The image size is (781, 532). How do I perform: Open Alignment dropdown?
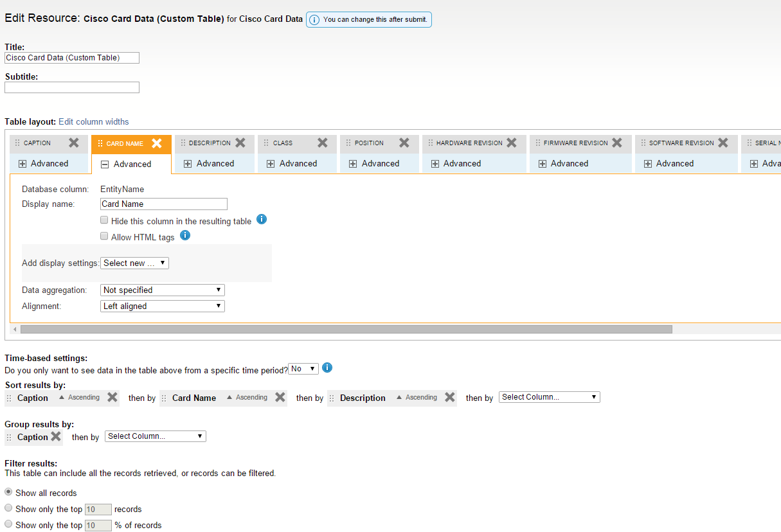163,306
